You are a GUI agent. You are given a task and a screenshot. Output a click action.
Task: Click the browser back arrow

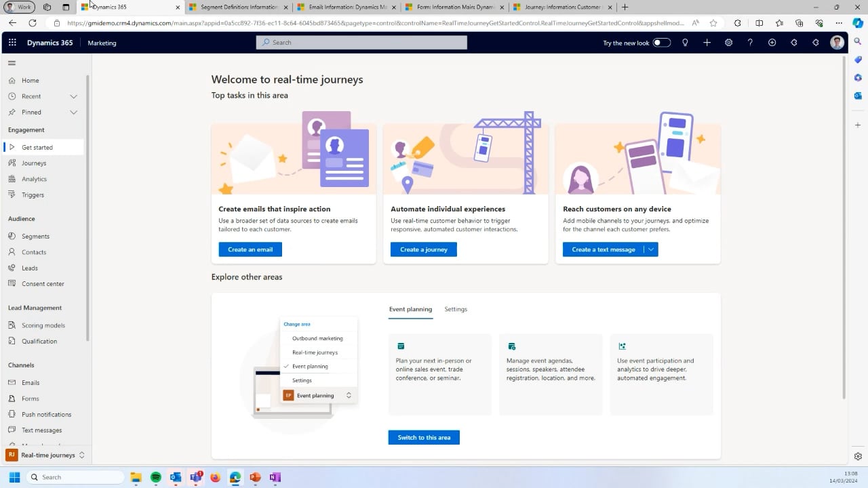[x=12, y=22]
